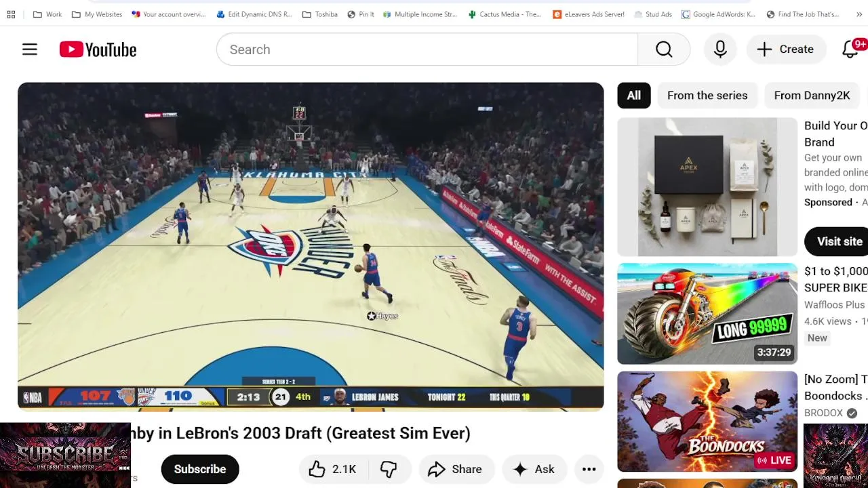Dislike the video with thumbs down
The height and width of the screenshot is (488, 868).
point(389,469)
